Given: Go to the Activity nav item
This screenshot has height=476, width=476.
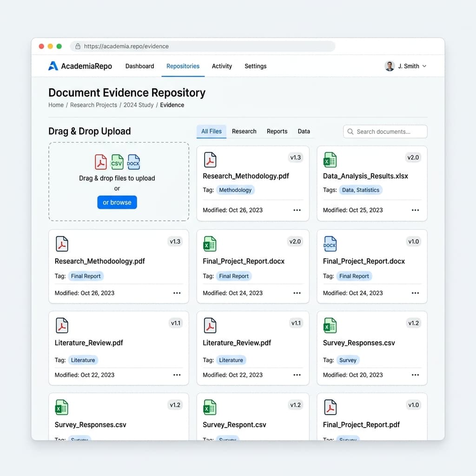Looking at the screenshot, I should [222, 66].
